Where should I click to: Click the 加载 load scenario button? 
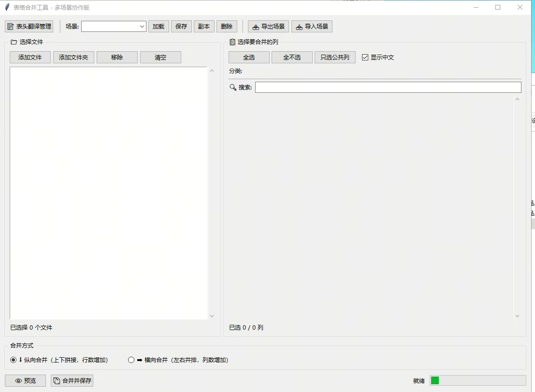point(159,26)
